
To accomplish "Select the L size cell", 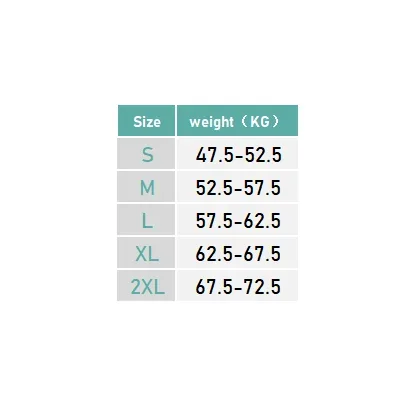I will click(x=146, y=220).
